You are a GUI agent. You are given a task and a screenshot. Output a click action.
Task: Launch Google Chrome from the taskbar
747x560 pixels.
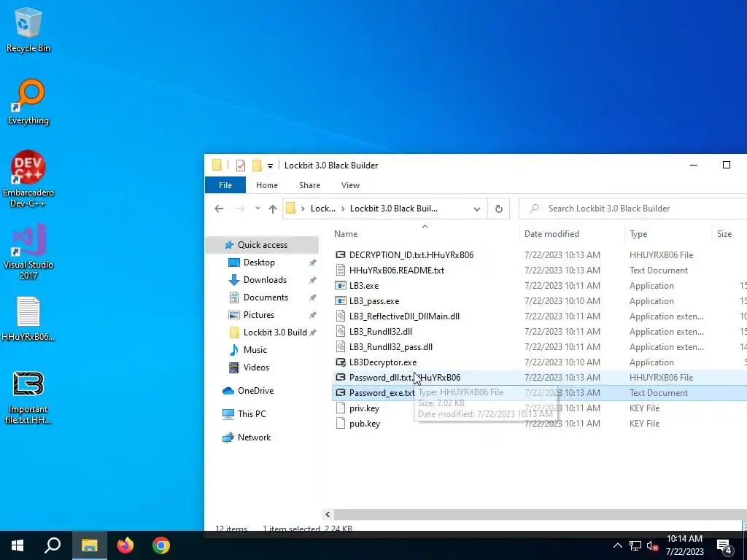coord(161,545)
